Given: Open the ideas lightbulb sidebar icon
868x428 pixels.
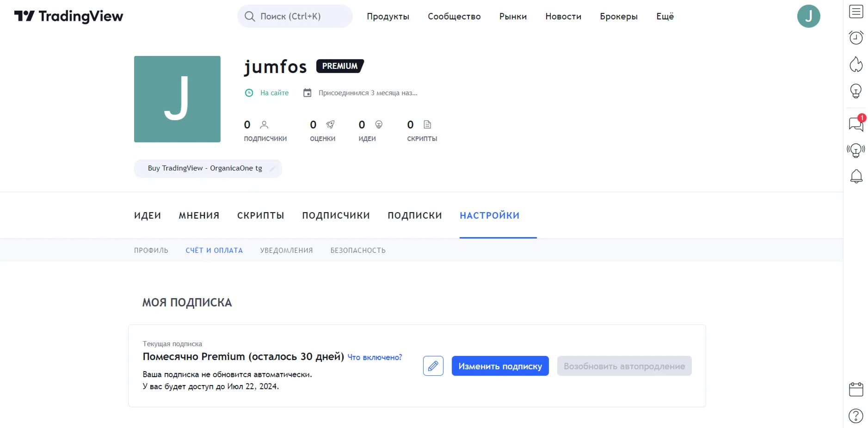Looking at the screenshot, I should point(856,91).
